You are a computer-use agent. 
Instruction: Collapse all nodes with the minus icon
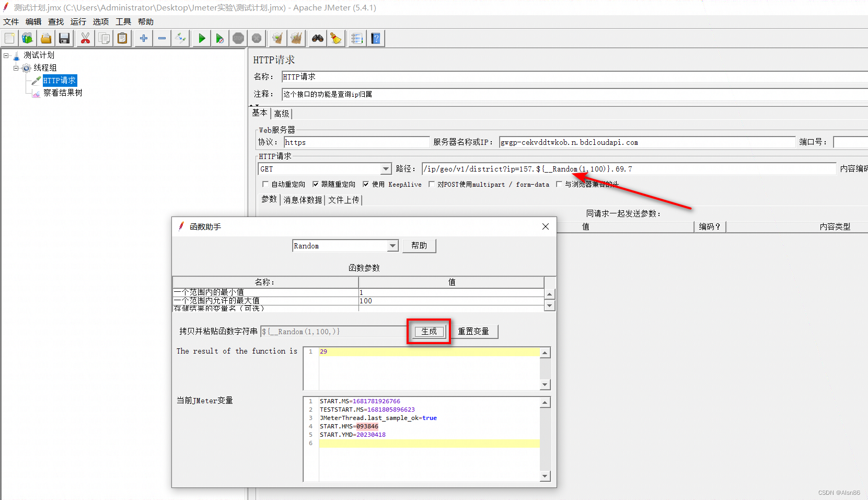coord(162,38)
